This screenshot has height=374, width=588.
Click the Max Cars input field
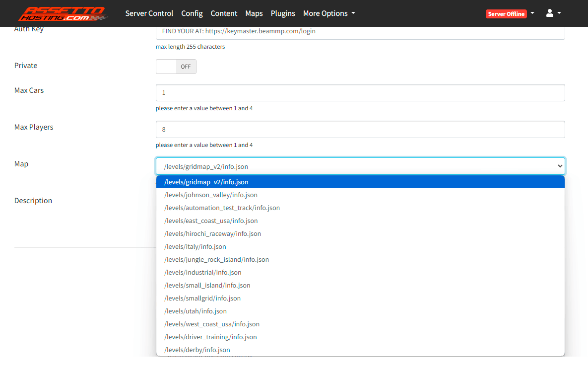click(360, 93)
